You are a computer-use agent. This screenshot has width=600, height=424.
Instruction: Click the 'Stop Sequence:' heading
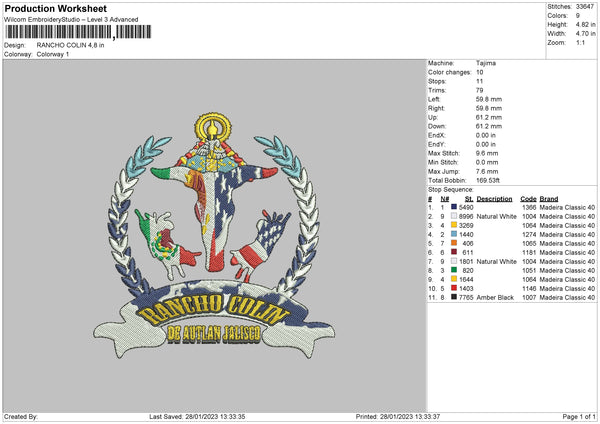point(451,190)
